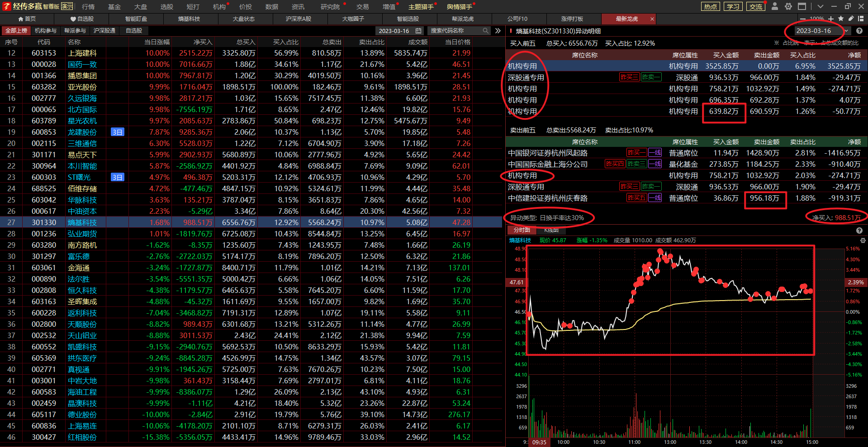Click the 一线 tag on 中国银河证券 row

click(x=655, y=153)
